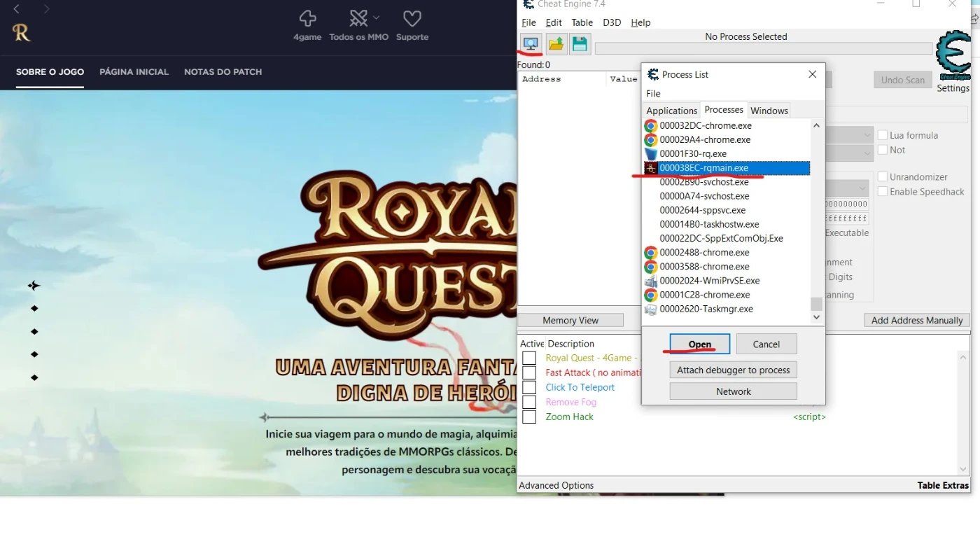Open the PÁGINA INICIAL tab

[x=134, y=71]
